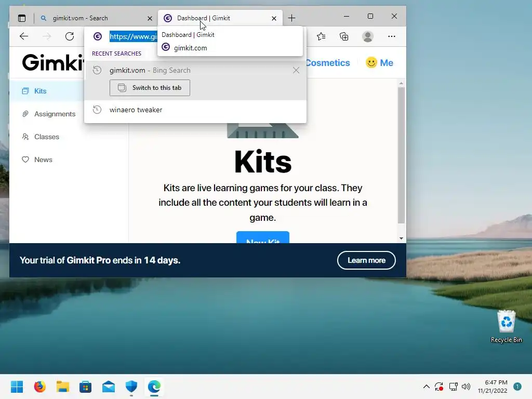Viewport: 532px width, 399px height.
Task: Open the Settings and more ellipsis menu
Action: (x=392, y=36)
